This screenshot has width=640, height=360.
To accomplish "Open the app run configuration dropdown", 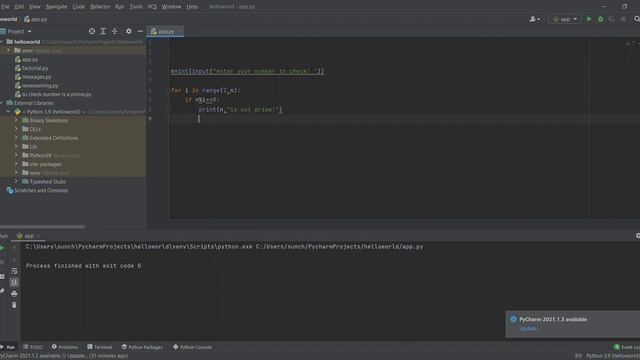I will click(x=565, y=19).
